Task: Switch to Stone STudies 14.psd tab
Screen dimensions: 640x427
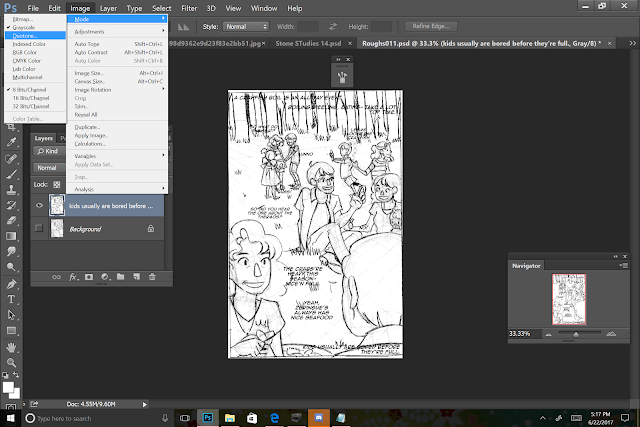Action: [309, 43]
